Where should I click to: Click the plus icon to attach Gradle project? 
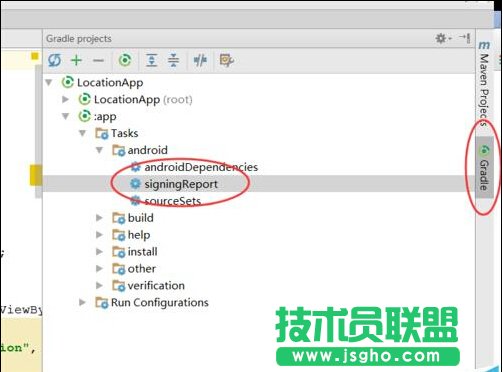click(77, 60)
